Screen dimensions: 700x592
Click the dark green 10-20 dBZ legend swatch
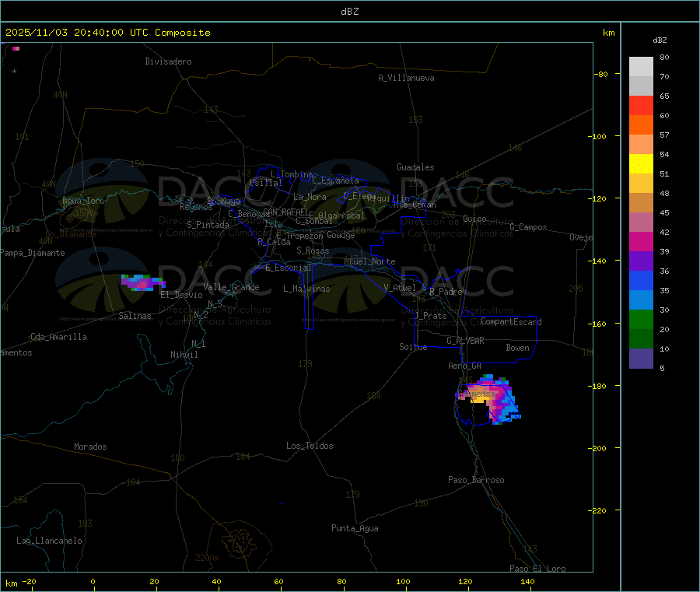pyautogui.click(x=641, y=339)
